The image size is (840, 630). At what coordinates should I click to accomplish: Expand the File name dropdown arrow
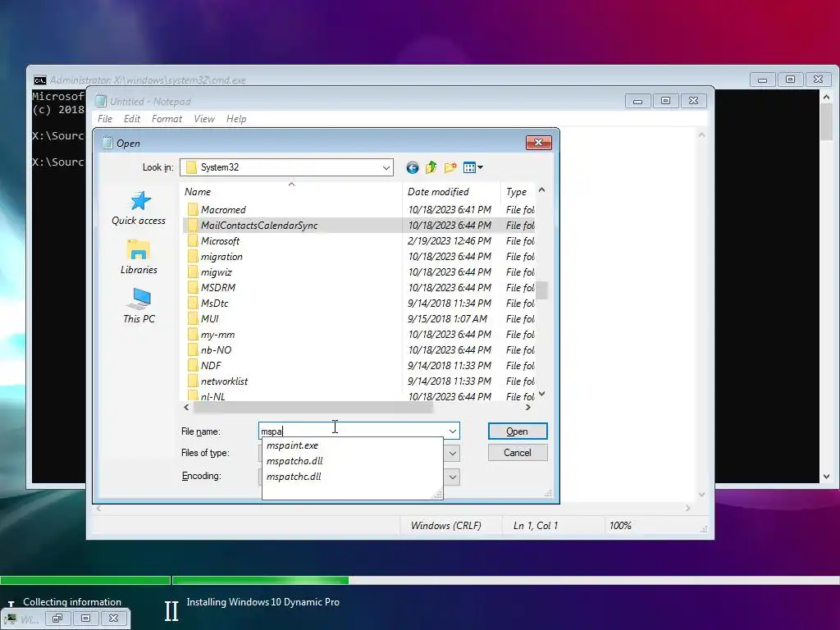point(453,431)
